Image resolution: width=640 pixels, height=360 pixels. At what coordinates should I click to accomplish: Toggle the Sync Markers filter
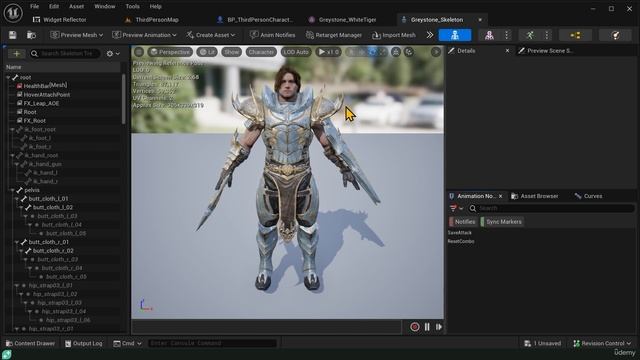(x=501, y=222)
